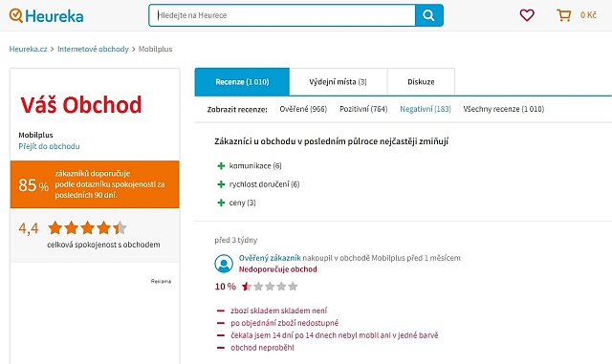Switch to the Recenze (1 010) tab
Image resolution: width=612 pixels, height=364 pixels.
[242, 82]
